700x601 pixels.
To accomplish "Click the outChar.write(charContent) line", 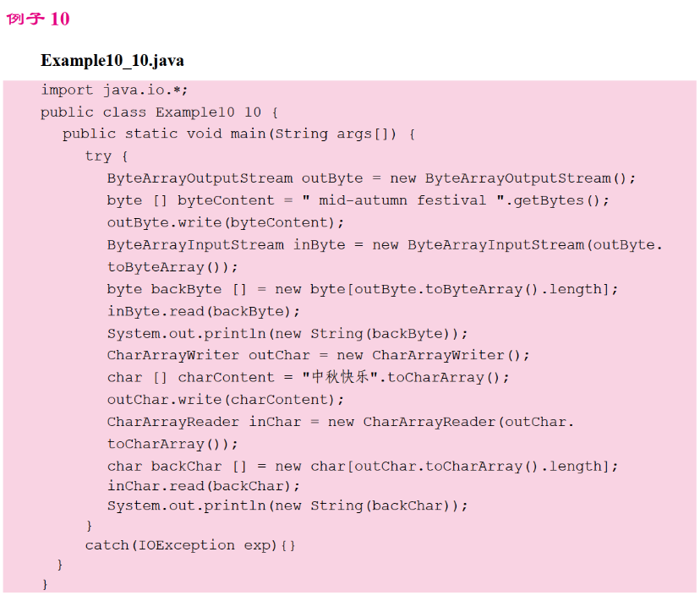I will tap(226, 399).
